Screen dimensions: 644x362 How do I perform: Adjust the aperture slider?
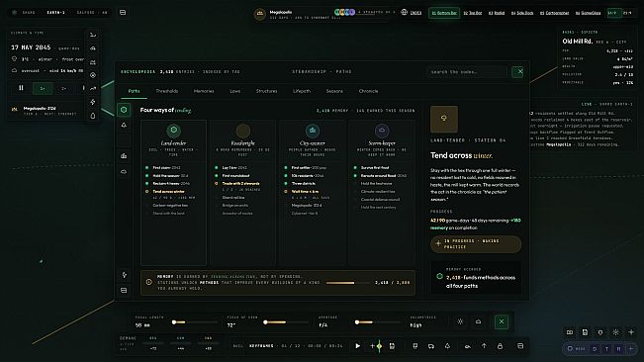[378, 322]
